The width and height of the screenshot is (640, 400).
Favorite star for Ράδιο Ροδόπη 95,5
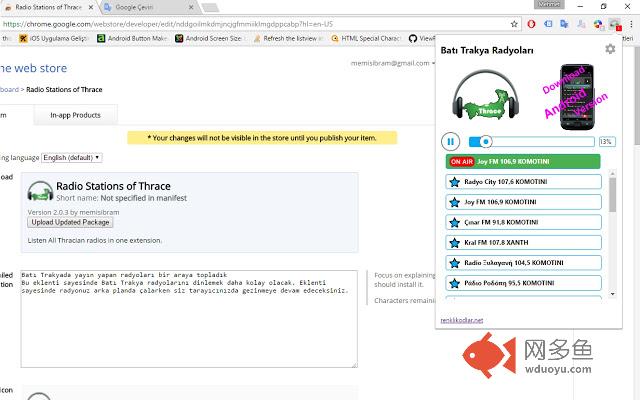[454, 283]
